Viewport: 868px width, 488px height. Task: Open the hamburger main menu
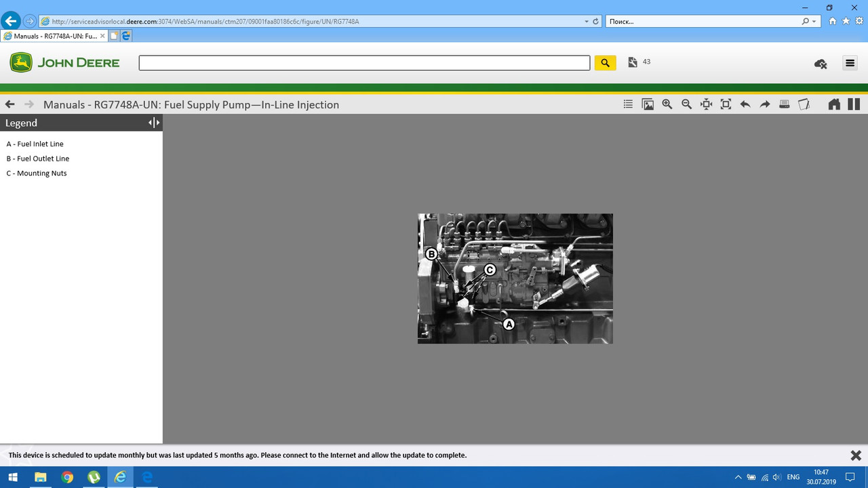coord(850,63)
